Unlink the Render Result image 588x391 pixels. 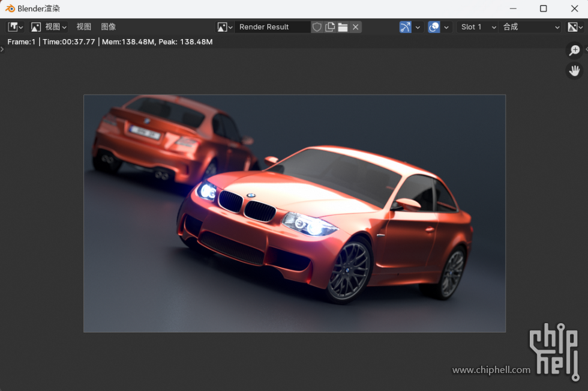[x=355, y=27]
